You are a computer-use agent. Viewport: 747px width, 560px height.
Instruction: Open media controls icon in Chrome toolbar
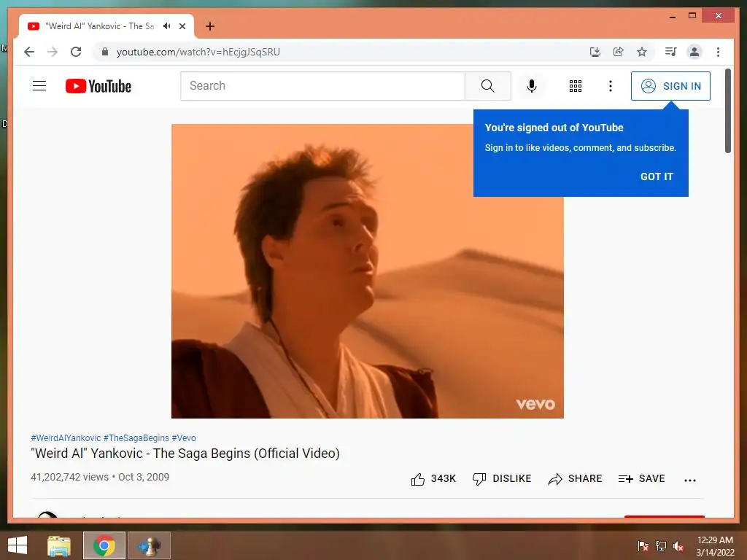671,52
